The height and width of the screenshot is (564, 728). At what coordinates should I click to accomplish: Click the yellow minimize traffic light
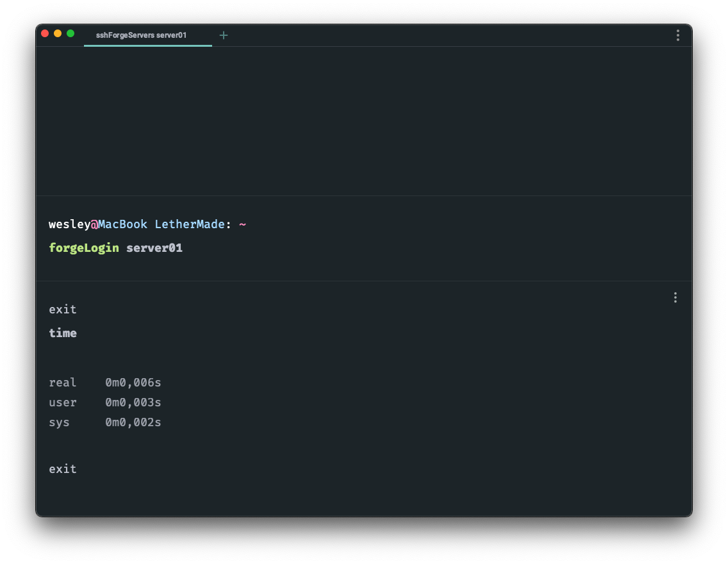(x=58, y=33)
